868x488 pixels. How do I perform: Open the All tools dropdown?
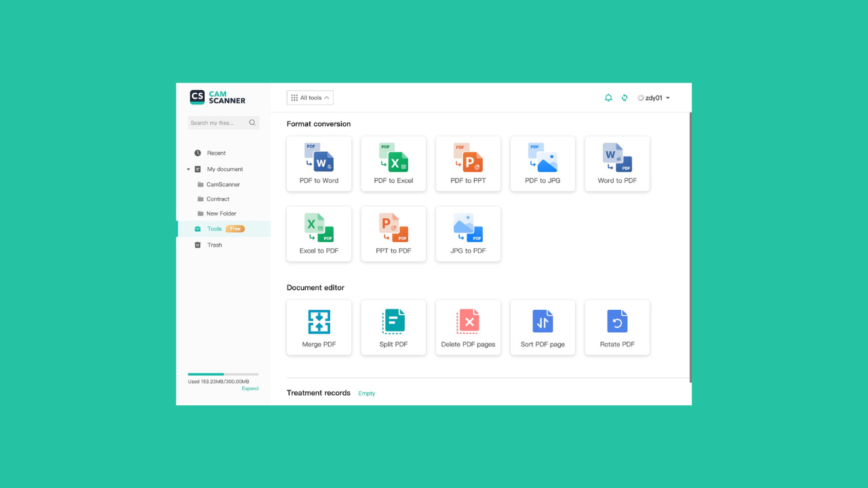pos(310,98)
